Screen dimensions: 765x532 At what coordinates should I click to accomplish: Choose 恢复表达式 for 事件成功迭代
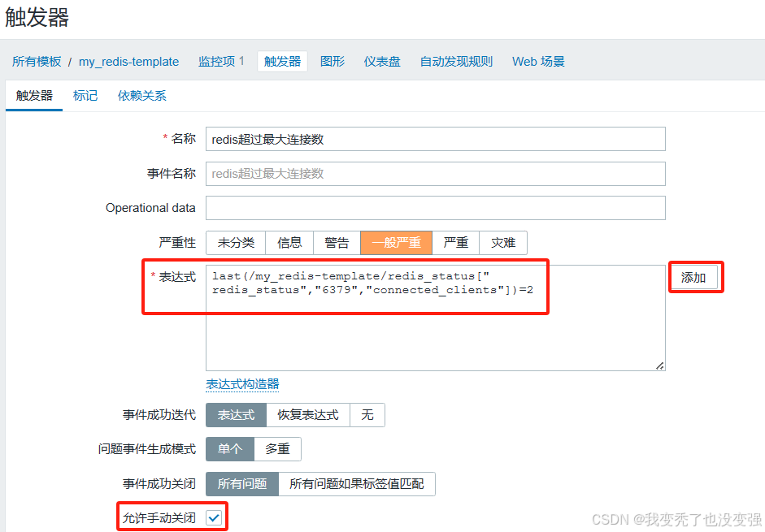point(308,415)
